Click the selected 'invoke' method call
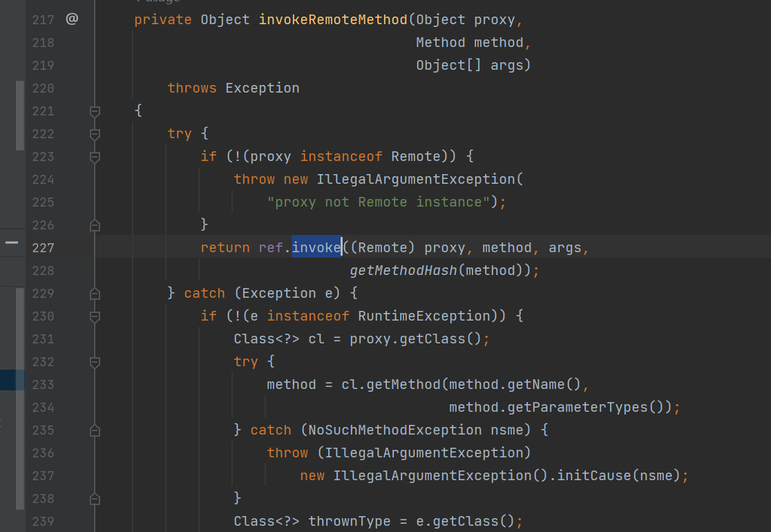 (x=316, y=247)
